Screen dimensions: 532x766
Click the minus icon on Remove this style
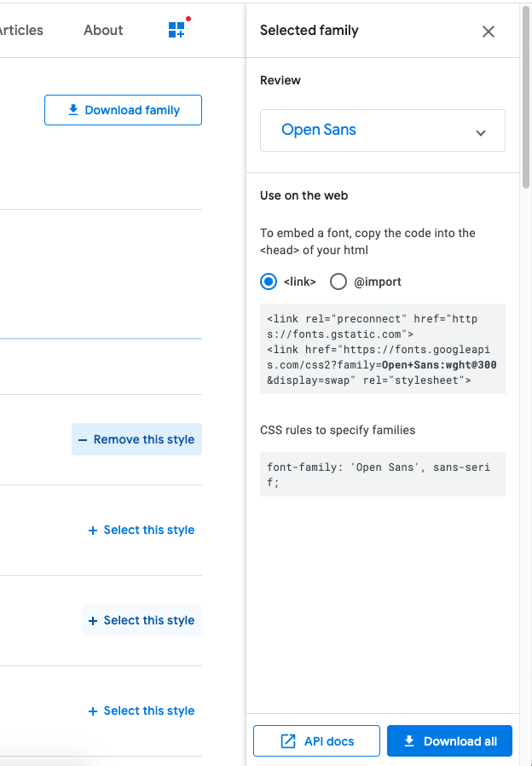[83, 440]
